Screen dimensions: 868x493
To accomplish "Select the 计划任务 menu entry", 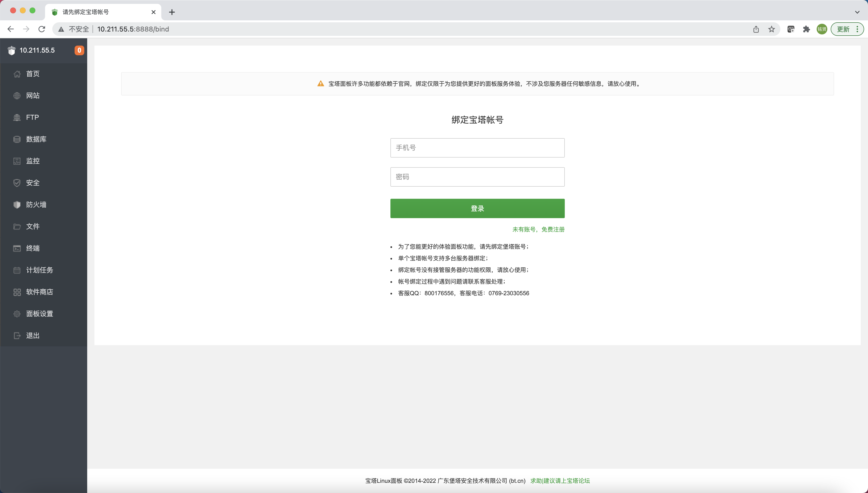I will pyautogui.click(x=44, y=270).
